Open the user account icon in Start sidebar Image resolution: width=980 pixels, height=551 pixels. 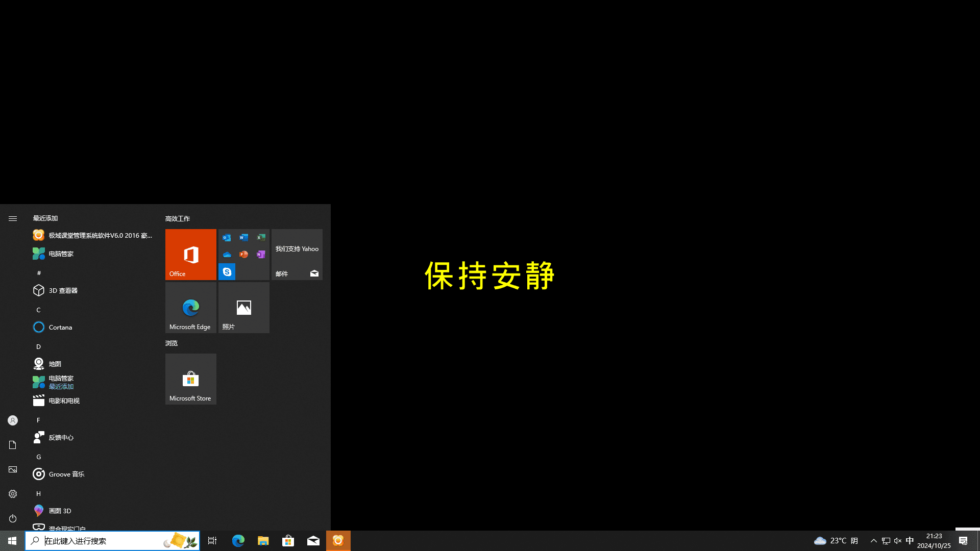click(13, 420)
